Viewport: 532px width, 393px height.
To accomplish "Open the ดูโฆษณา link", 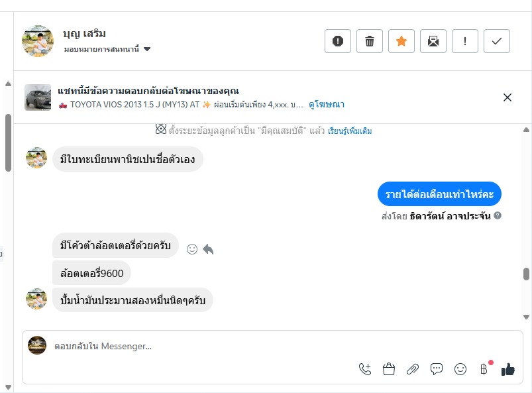I will tap(327, 105).
